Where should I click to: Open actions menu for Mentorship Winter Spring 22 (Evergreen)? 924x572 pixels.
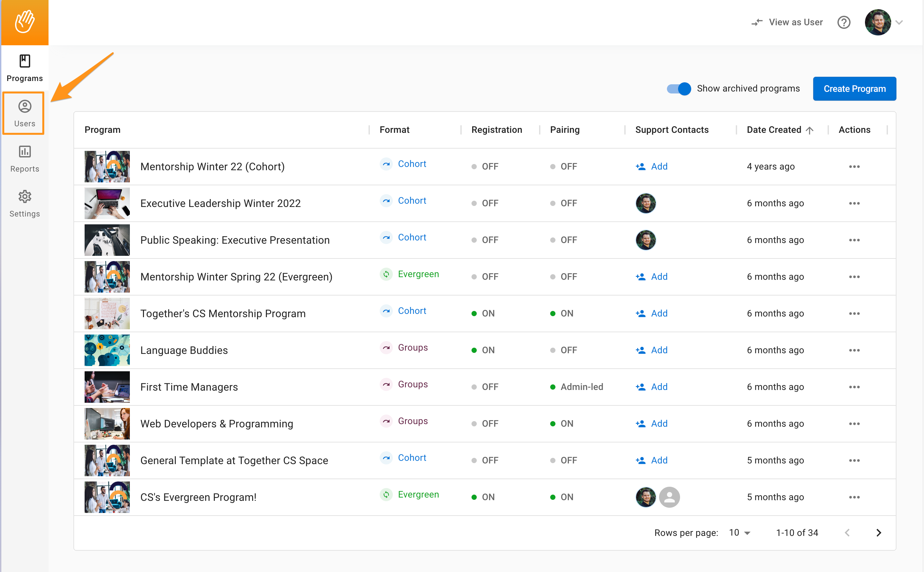pyautogui.click(x=854, y=276)
